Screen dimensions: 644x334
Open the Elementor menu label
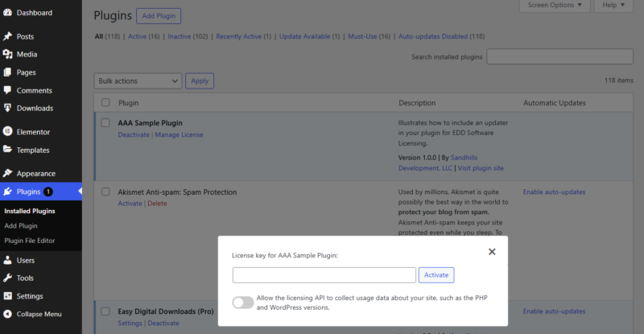tap(33, 132)
